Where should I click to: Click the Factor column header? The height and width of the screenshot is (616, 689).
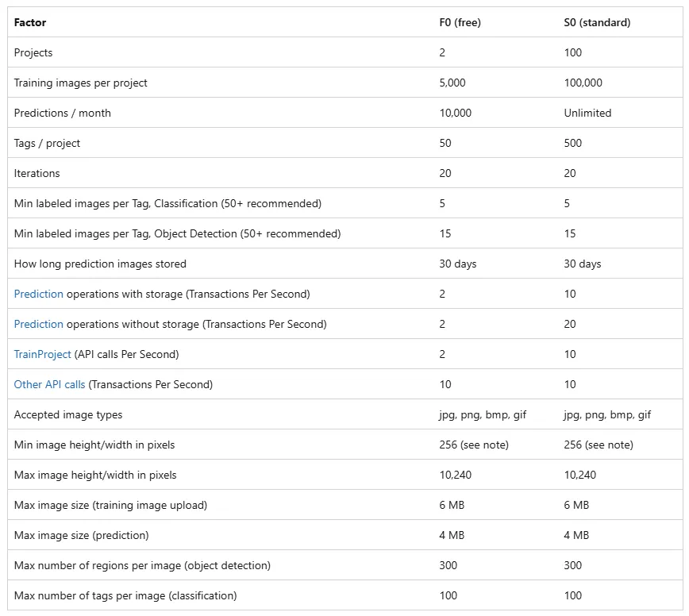(x=30, y=22)
